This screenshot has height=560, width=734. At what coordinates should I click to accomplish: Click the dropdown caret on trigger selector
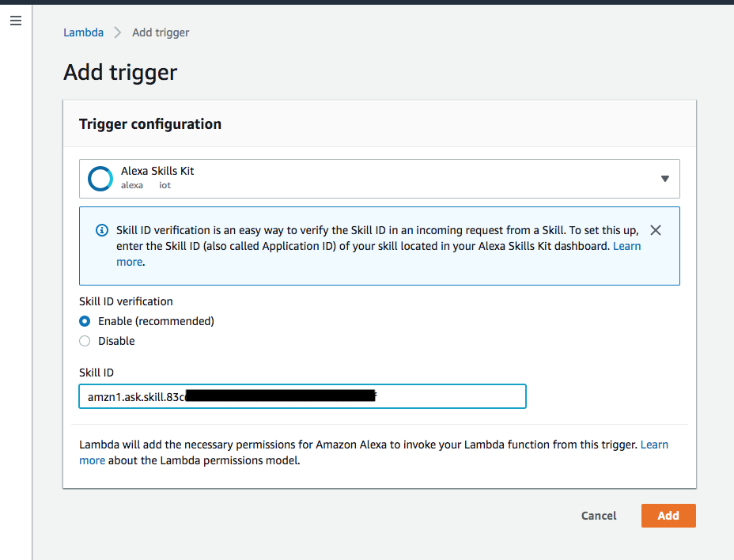(664, 179)
